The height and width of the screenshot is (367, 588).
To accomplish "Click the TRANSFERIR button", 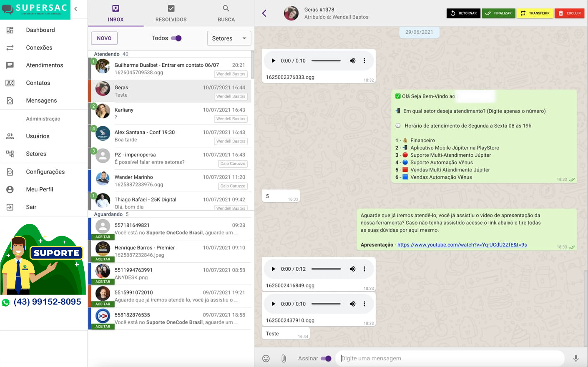I will [x=535, y=13].
